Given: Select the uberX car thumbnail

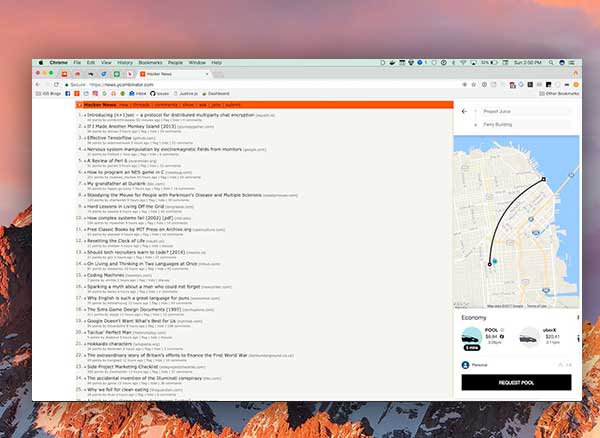Looking at the screenshot, I should tap(529, 337).
